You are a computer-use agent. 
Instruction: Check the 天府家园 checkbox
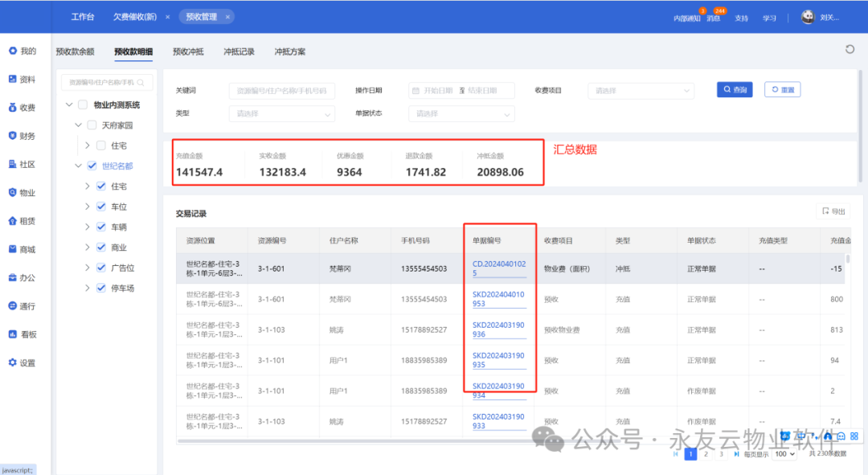click(92, 125)
